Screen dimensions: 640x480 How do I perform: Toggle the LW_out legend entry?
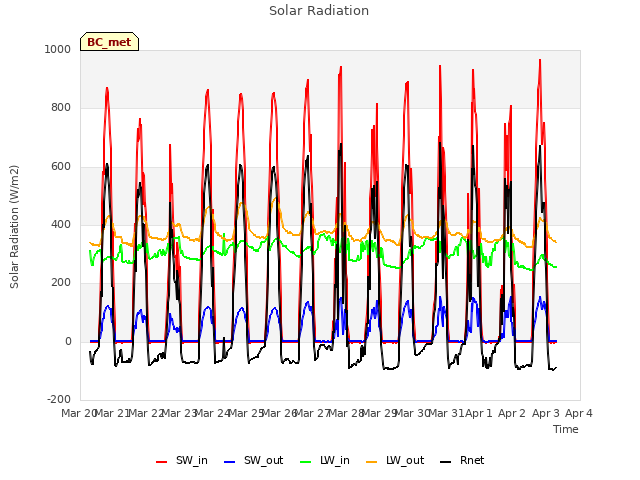pyautogui.click(x=395, y=461)
